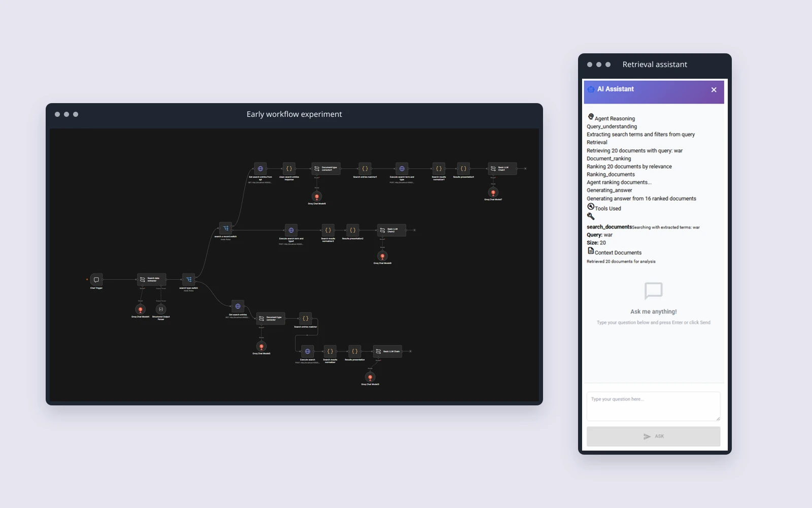Select Execute search term and type node
Viewport: 812px width, 508px height.
(402, 169)
